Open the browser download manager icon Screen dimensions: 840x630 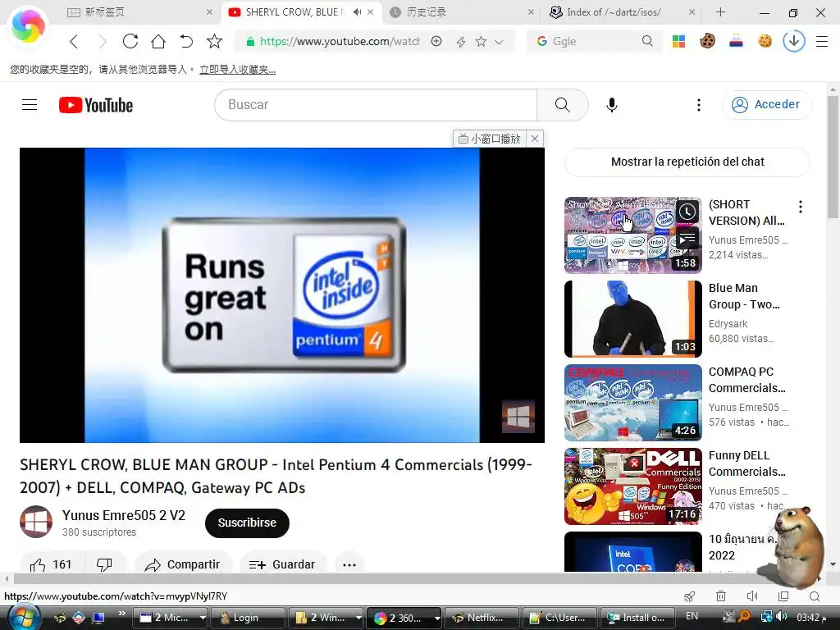793,41
